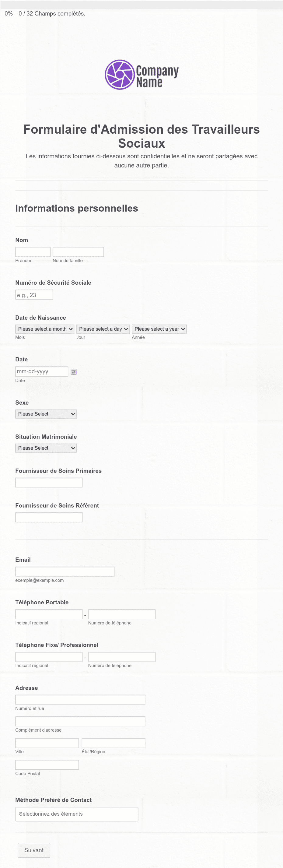
Task: Open Méthode Préféré de Contact selector
Action: (x=77, y=814)
